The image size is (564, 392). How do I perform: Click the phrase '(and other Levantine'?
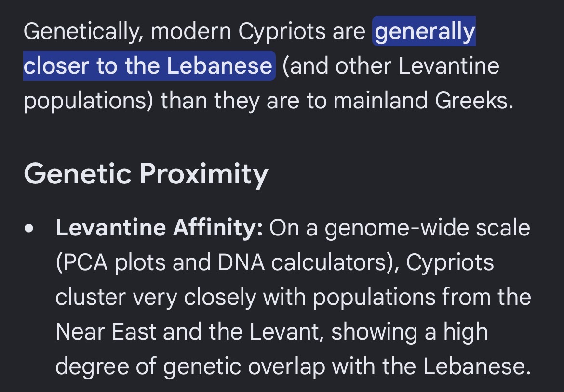391,66
